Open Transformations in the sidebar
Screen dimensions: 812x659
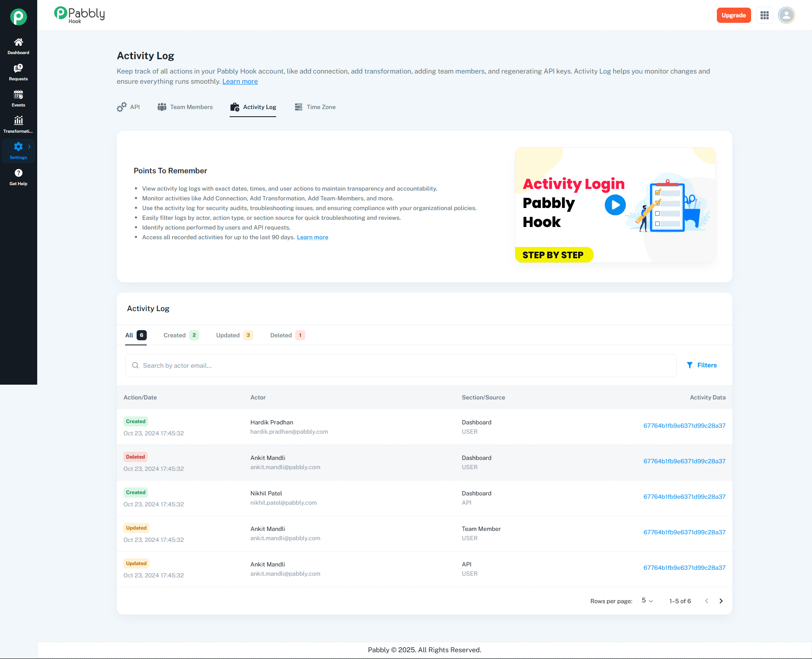[19, 125]
